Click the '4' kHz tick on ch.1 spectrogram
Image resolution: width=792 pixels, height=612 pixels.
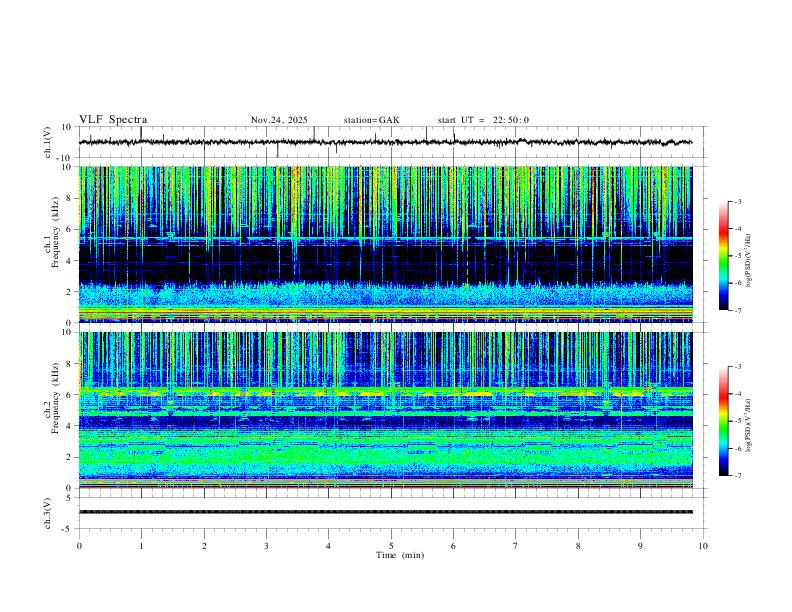70,261
